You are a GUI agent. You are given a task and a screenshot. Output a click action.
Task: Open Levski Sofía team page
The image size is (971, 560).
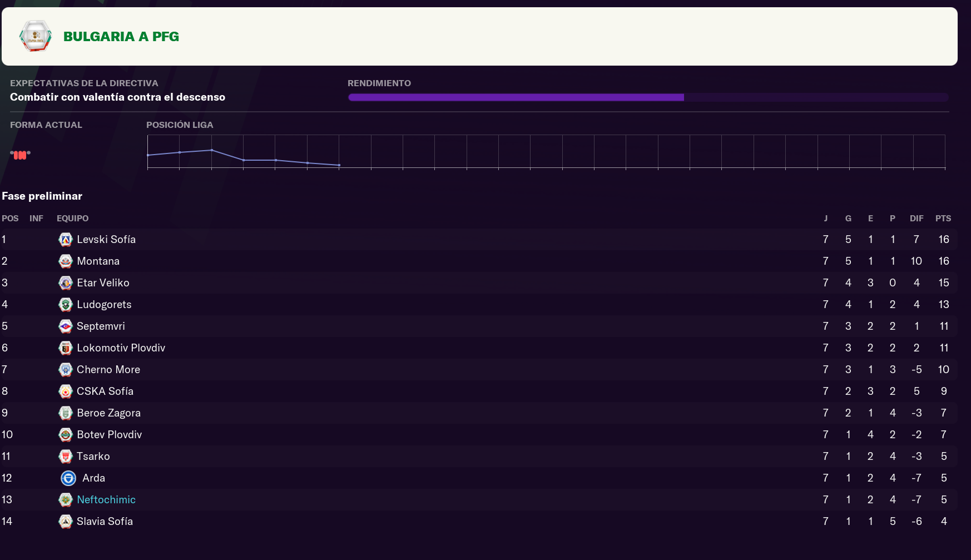(106, 240)
